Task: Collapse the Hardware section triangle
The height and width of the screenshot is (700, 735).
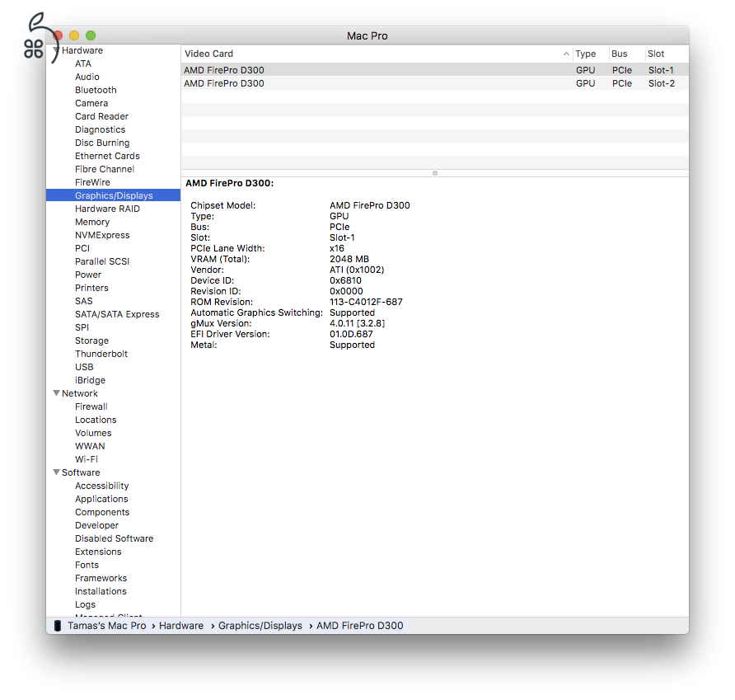Action: click(56, 51)
